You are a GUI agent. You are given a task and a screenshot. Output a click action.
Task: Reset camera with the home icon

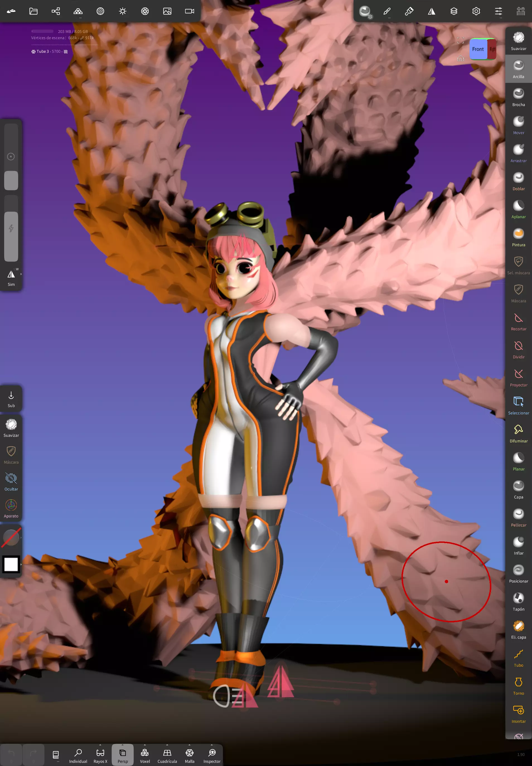point(461,58)
